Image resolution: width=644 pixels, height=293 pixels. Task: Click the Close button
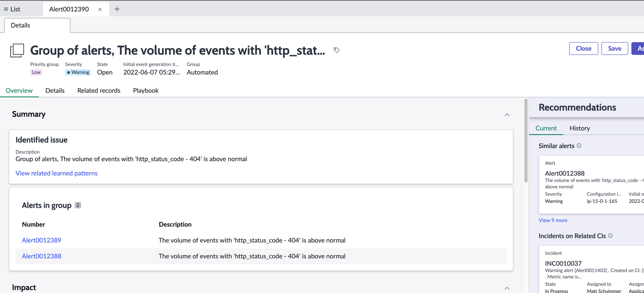584,48
